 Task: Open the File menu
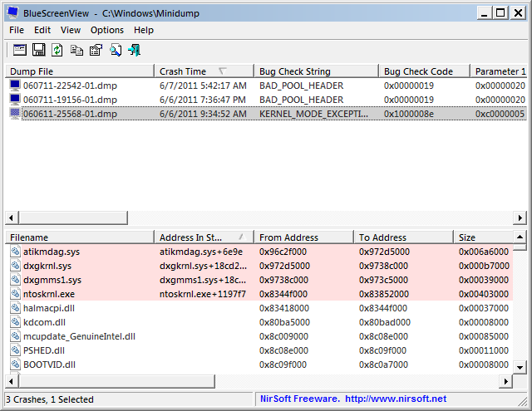[x=17, y=30]
